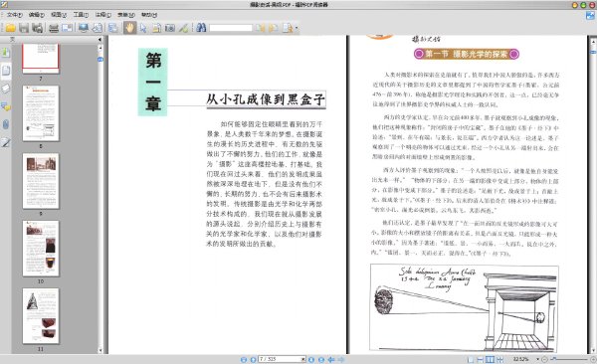
Task: Click the picture icon at top right
Action: 590,16
